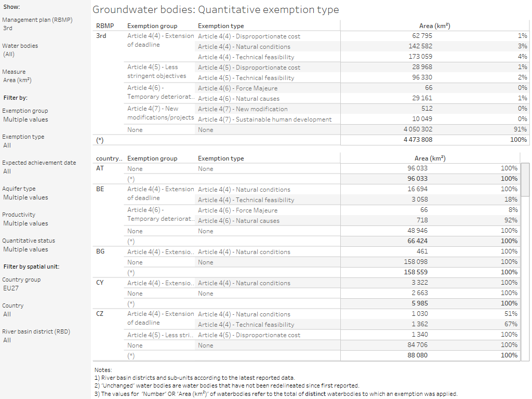Select CZ value 1 362 Technical feasibility
The height and width of the screenshot is (399, 532).
click(420, 324)
